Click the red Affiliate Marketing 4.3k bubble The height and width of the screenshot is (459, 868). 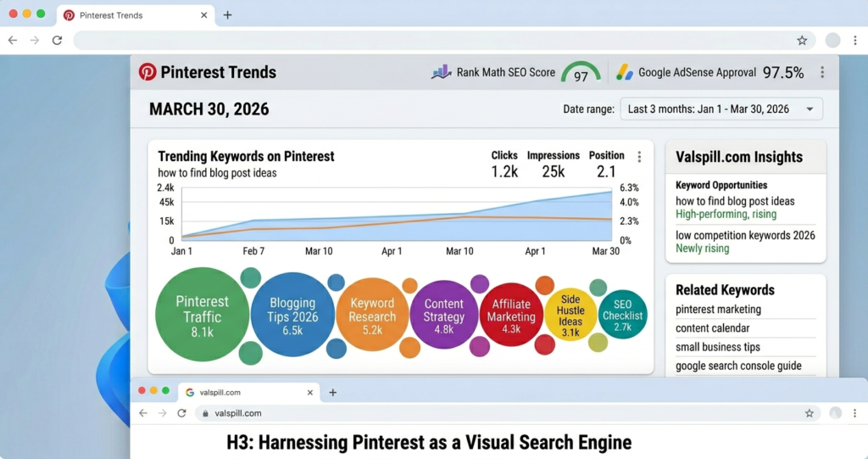tap(511, 315)
